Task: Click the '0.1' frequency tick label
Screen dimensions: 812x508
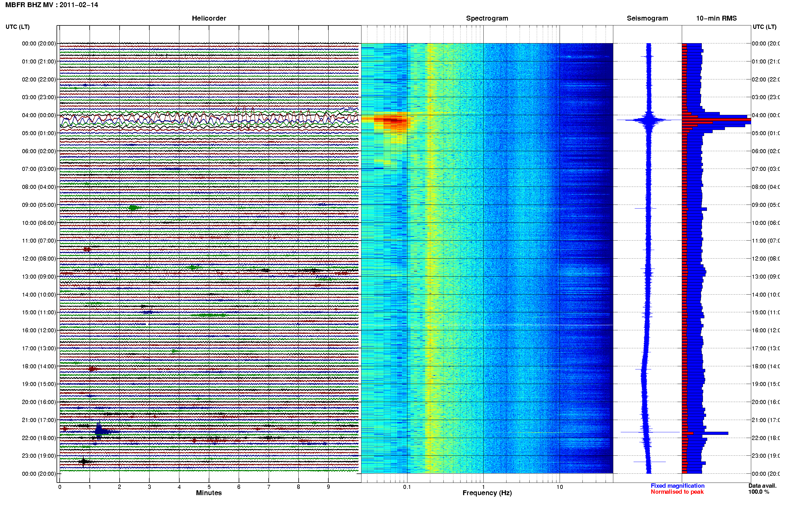Action: (x=407, y=487)
